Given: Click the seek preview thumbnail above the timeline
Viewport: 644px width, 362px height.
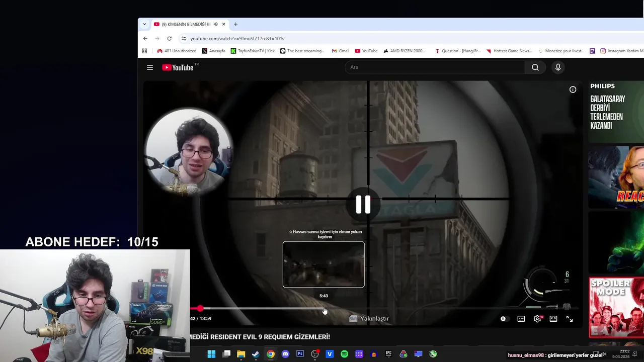Looking at the screenshot, I should (324, 264).
